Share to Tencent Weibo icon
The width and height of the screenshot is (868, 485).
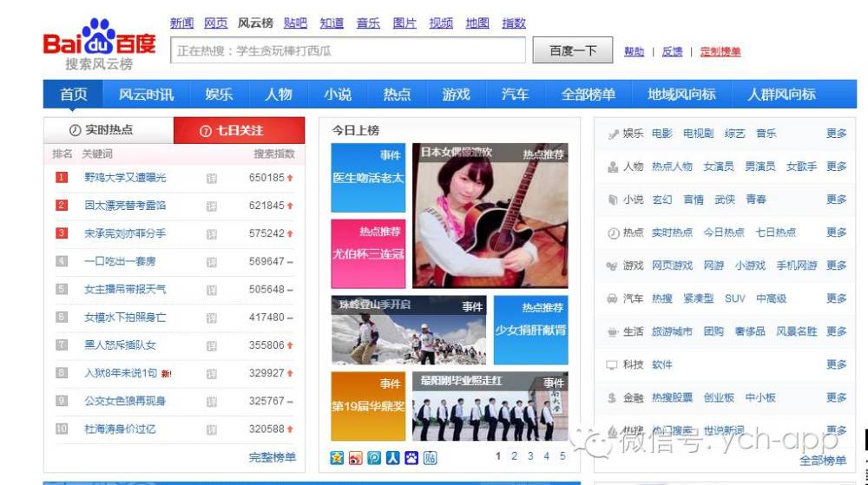(x=374, y=457)
